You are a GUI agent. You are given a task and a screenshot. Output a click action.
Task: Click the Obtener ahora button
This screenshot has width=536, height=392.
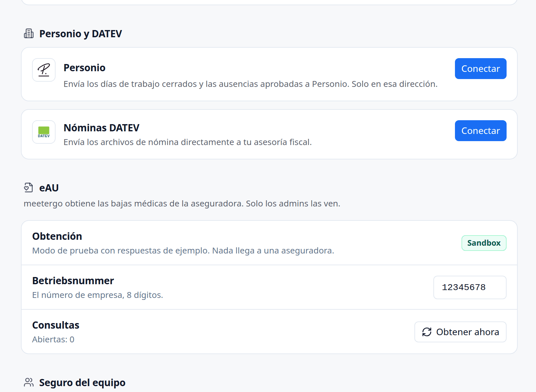(460, 332)
